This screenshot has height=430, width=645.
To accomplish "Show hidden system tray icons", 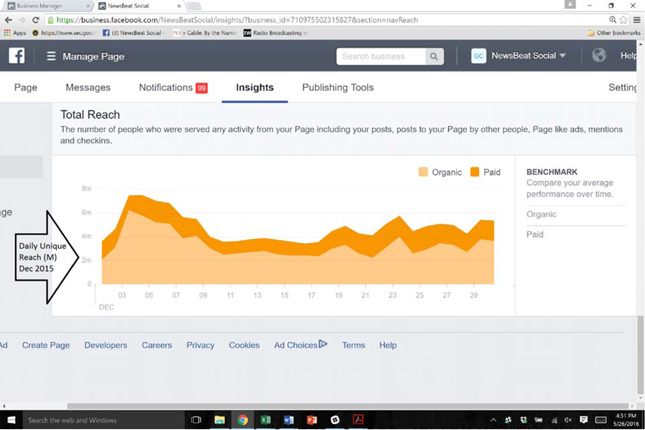I will 493,420.
